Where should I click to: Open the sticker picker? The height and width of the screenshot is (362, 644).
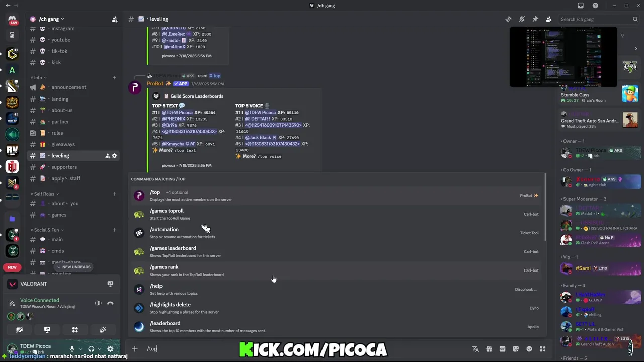516,349
